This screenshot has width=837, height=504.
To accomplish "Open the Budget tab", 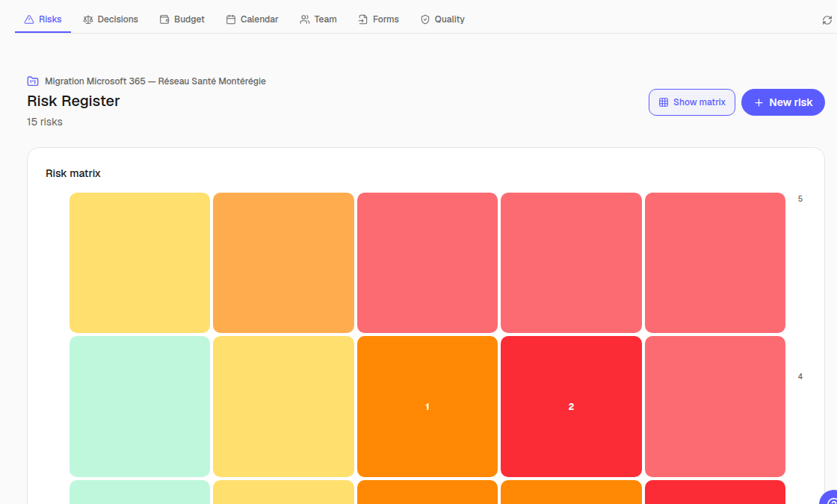I will coord(182,19).
